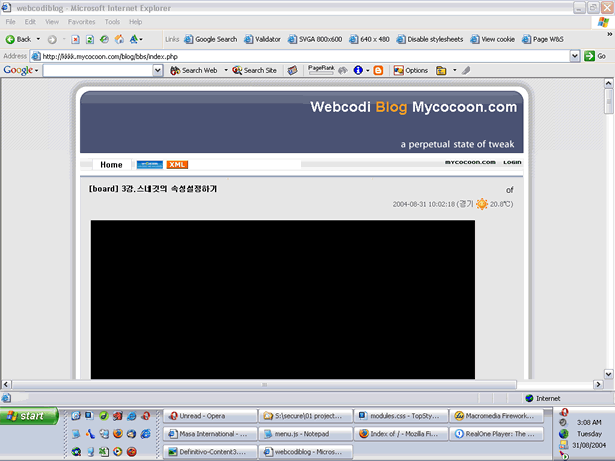Click the PageRank indicator
Image resolution: width=615 pixels, height=461 pixels.
click(x=321, y=70)
